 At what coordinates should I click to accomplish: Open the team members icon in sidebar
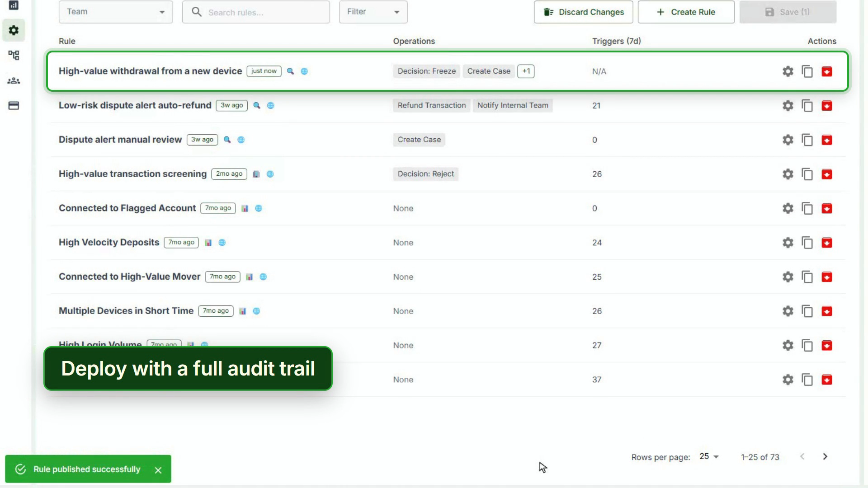(x=14, y=81)
